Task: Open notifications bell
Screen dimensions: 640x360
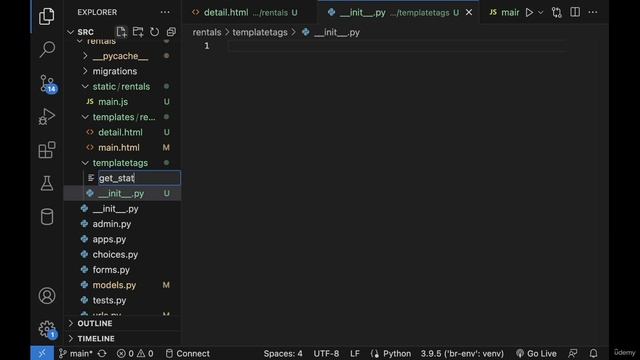Action: [x=593, y=353]
